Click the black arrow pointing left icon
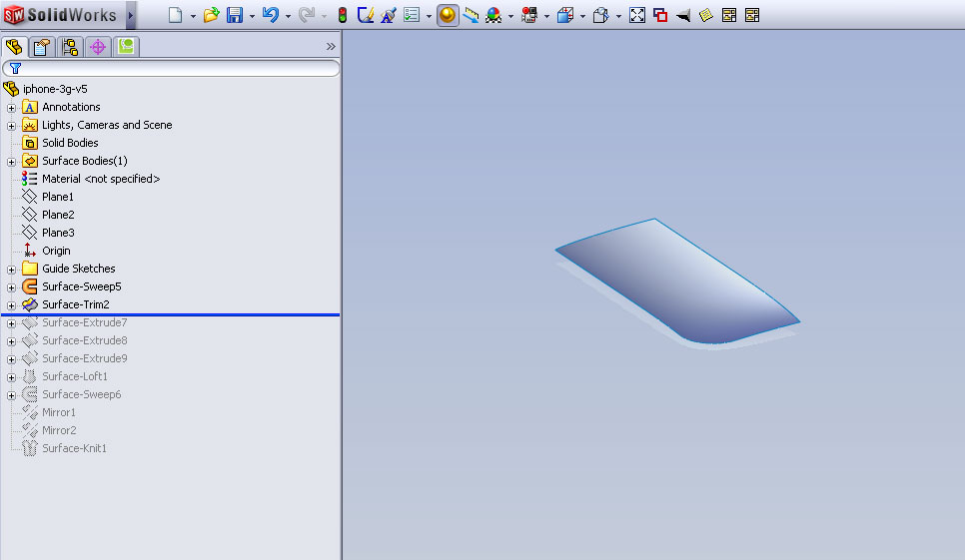Viewport: 965px width, 560px height. pos(683,15)
